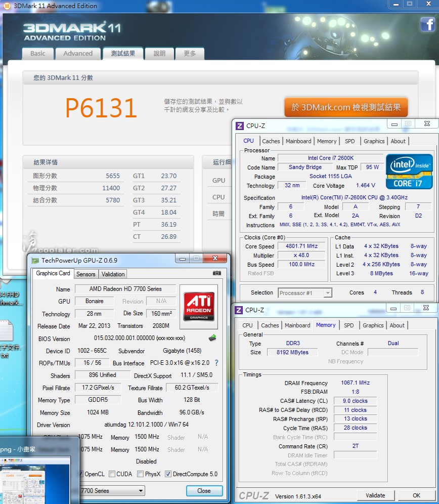The width and height of the screenshot is (439, 504).
Task: Open Mainboard tab in the lower CPU-Z window
Action: [x=297, y=325]
